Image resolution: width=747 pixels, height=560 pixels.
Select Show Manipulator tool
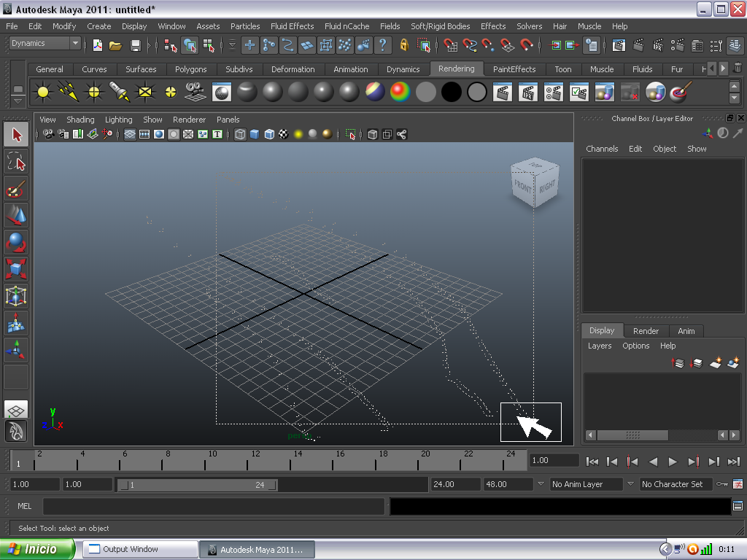point(16,349)
